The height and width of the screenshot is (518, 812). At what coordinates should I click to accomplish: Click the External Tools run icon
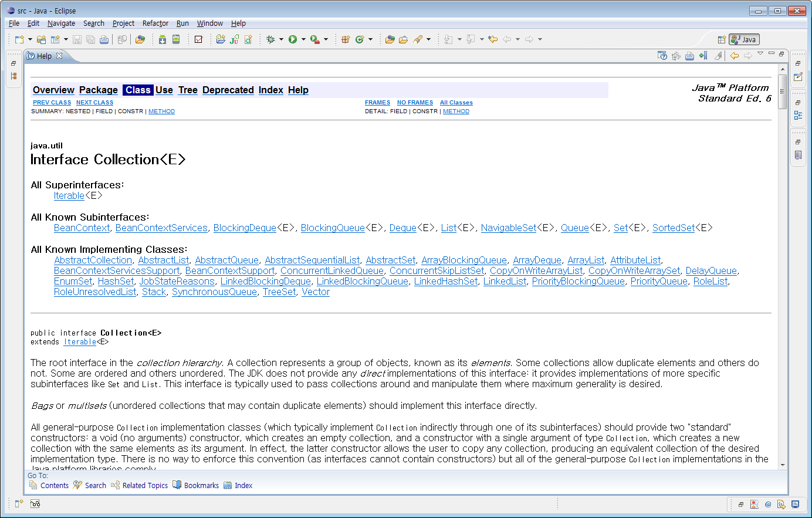pos(315,39)
